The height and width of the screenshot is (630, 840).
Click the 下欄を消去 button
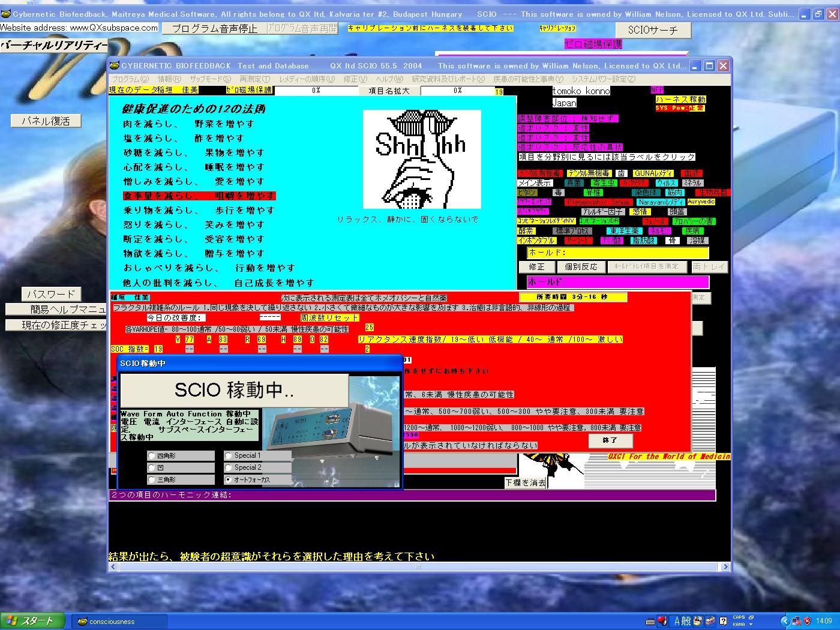526,482
